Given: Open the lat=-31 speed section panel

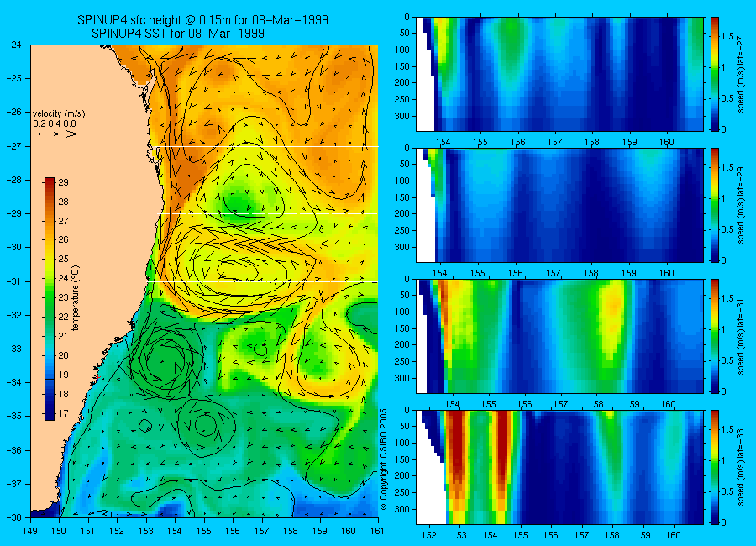Looking at the screenshot, I should click(x=559, y=336).
